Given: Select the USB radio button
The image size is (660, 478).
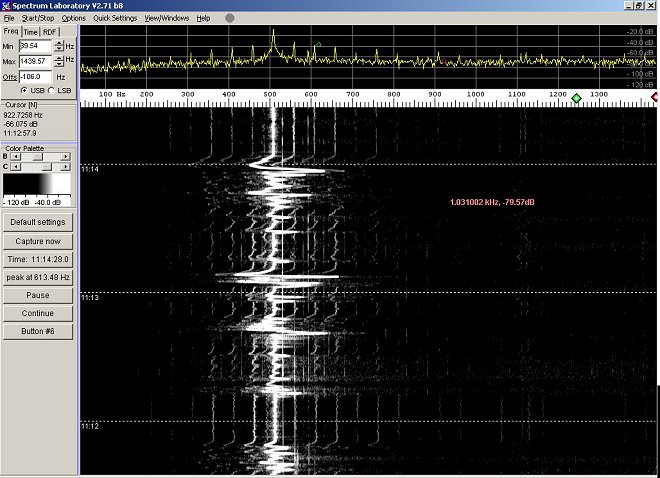Looking at the screenshot, I should click(24, 90).
